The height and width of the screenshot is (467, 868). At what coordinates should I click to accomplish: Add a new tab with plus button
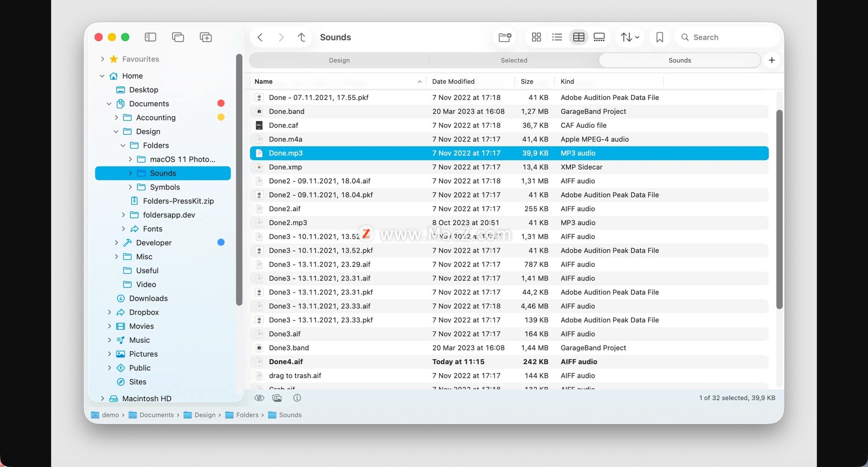pyautogui.click(x=772, y=60)
